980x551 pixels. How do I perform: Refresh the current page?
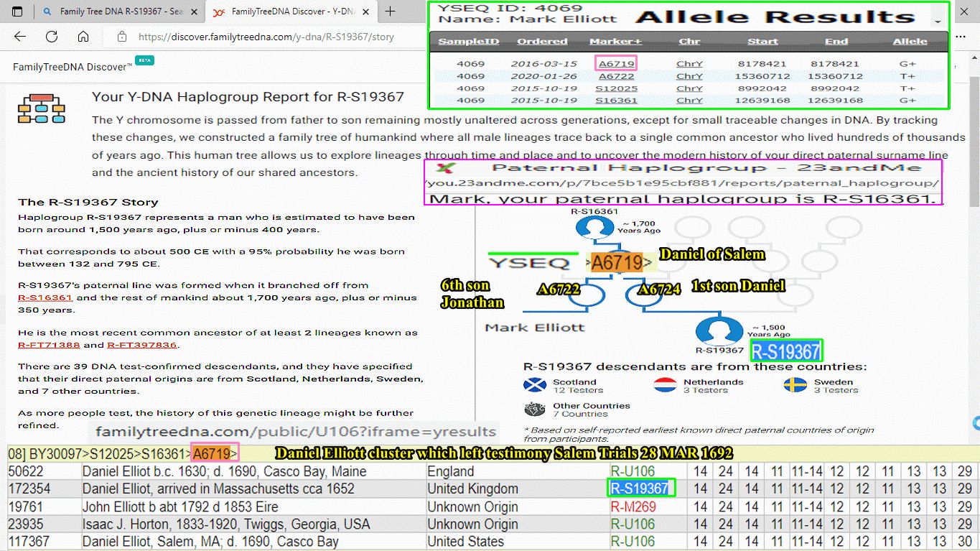pyautogui.click(x=52, y=37)
